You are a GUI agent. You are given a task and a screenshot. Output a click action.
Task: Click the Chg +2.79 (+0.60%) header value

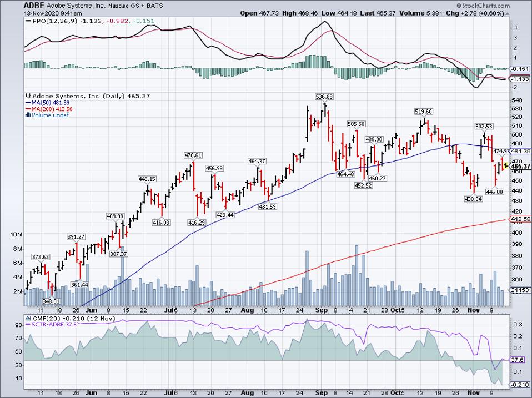[475, 13]
